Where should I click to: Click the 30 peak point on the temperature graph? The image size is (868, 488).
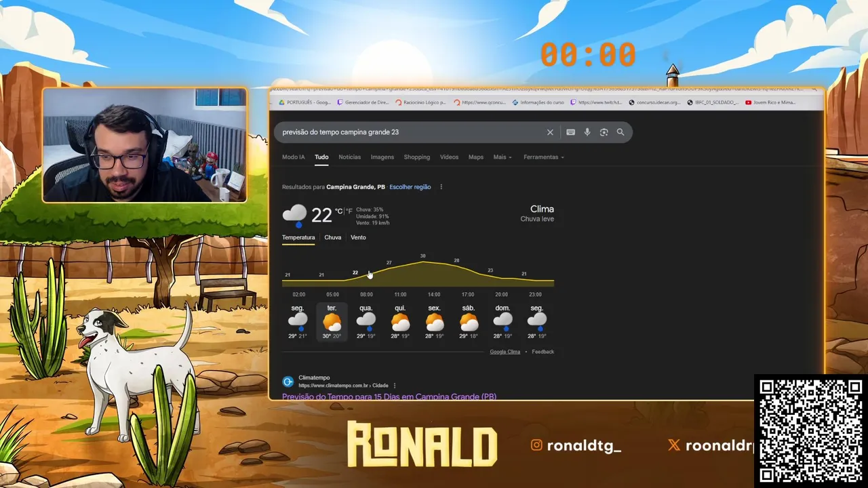point(422,256)
